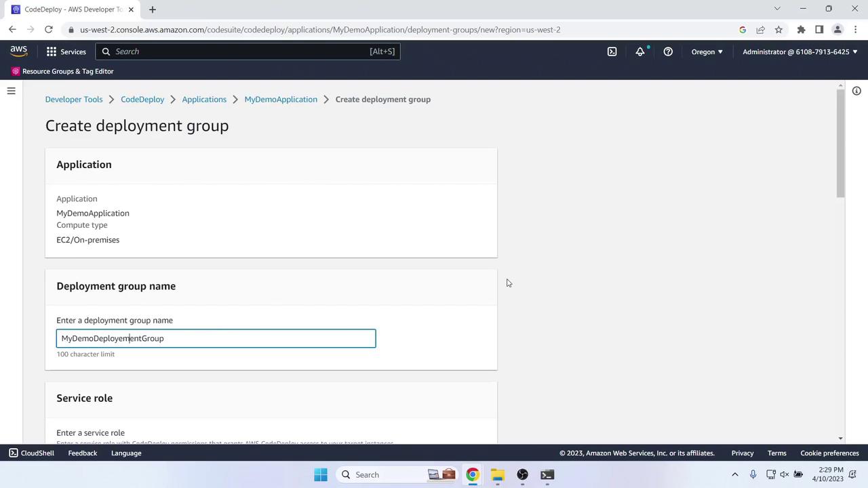Click the MyDemoApplication value in Application section
Image resolution: width=868 pixels, height=488 pixels.
pos(93,213)
